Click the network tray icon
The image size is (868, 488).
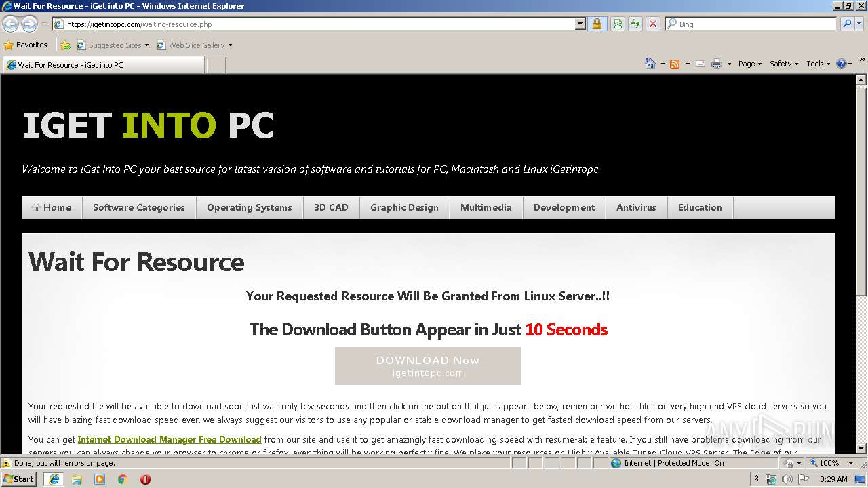coord(771,479)
